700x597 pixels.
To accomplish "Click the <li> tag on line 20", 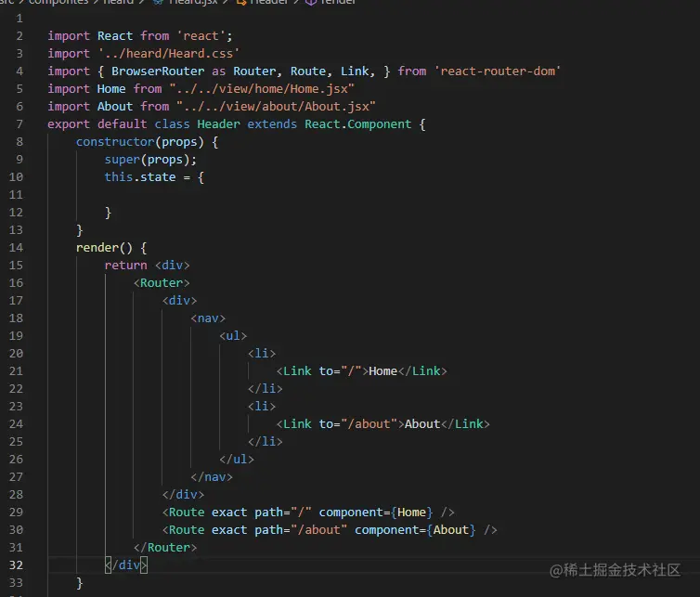I will tap(262, 353).
